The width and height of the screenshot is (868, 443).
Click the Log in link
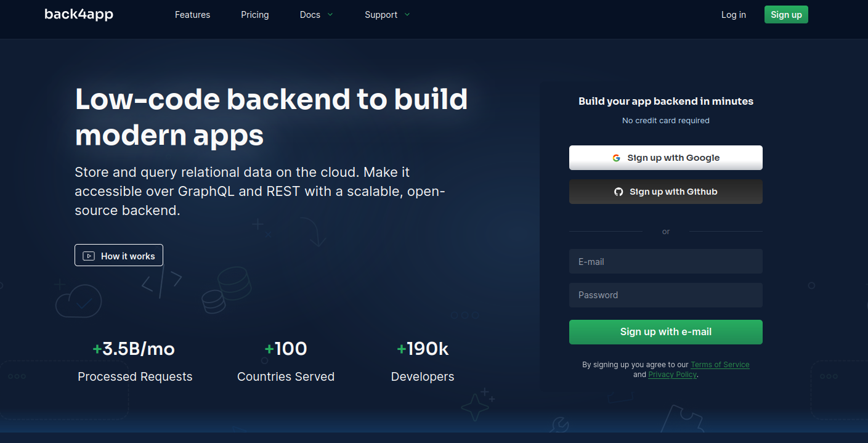(733, 14)
